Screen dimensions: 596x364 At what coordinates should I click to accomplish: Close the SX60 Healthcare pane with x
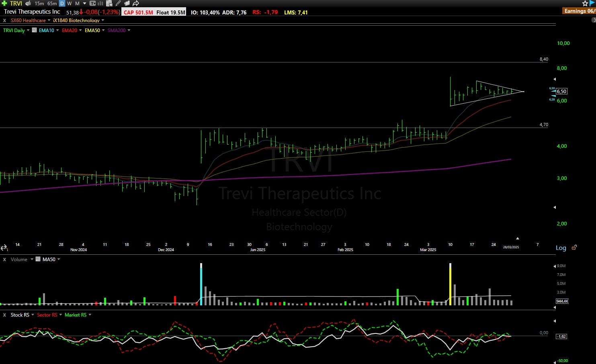tap(4, 20)
